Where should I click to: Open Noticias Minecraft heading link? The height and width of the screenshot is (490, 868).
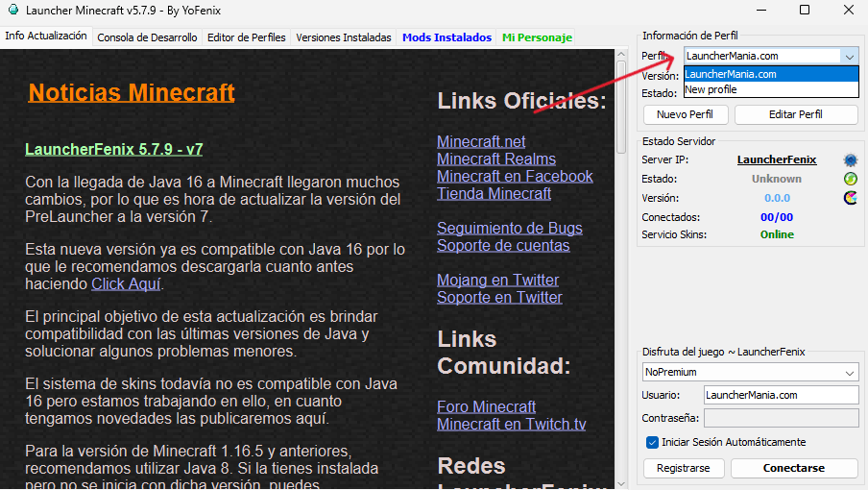[132, 93]
